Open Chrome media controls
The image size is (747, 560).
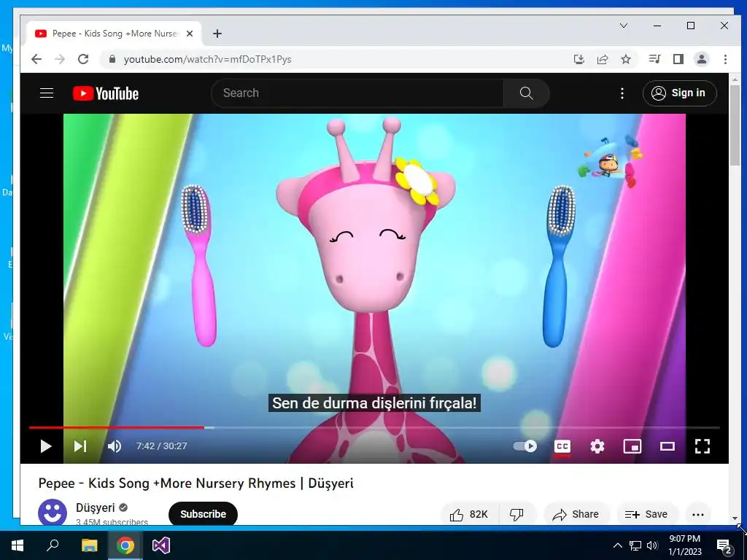point(654,59)
